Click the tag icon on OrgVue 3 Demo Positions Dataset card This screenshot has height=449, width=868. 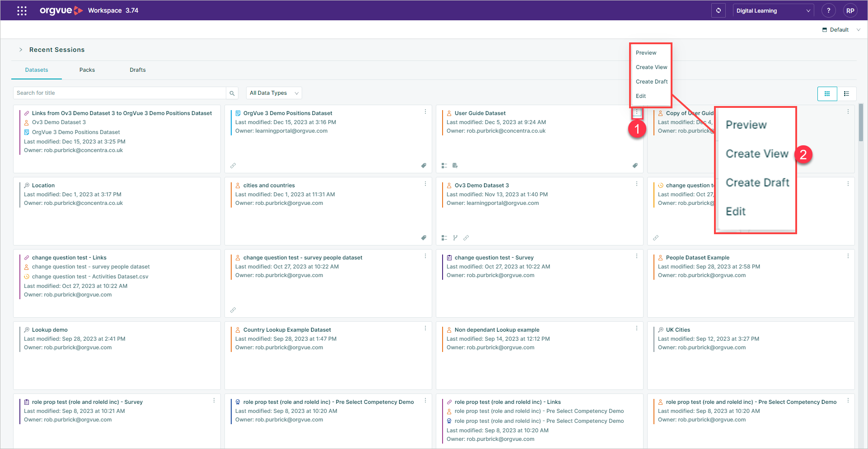point(424,166)
